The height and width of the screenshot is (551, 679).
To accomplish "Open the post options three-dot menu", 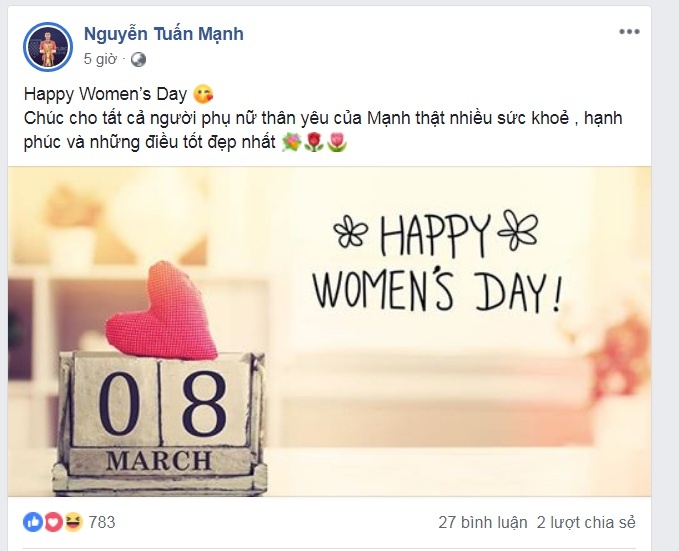I will [x=628, y=32].
